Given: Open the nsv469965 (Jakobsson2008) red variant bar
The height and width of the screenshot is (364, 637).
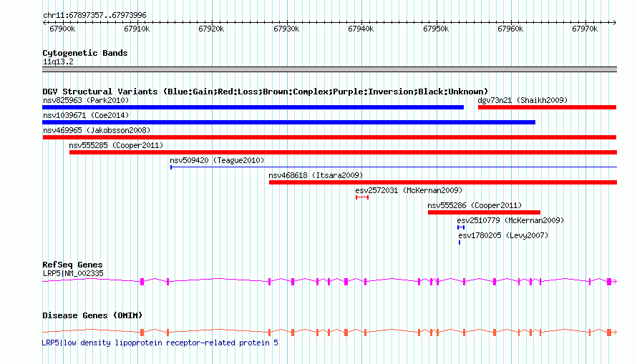Looking at the screenshot, I should point(329,137).
